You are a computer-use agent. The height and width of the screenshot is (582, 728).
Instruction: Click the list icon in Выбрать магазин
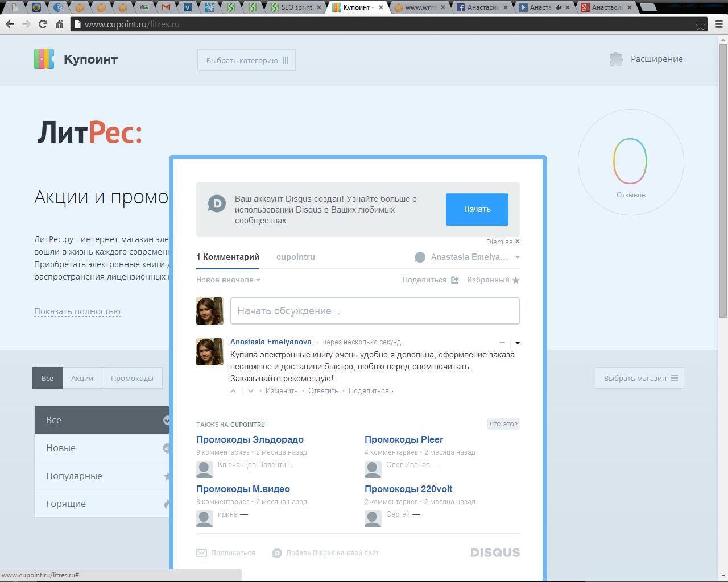(x=675, y=378)
